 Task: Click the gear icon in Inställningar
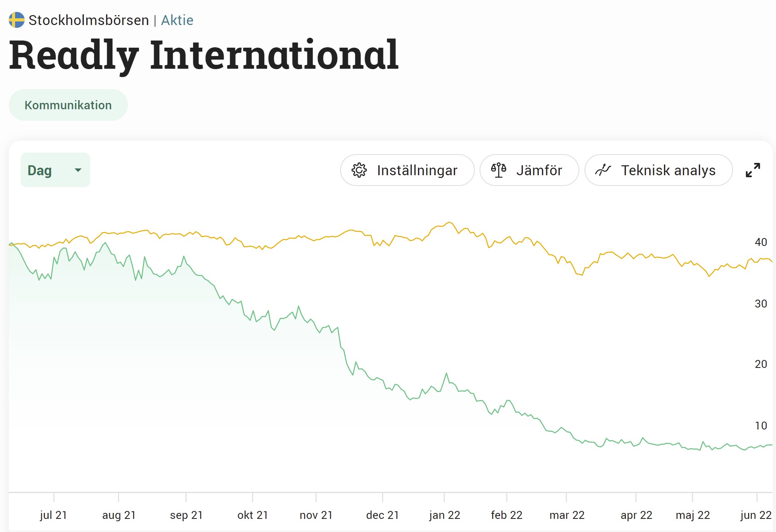(x=359, y=170)
